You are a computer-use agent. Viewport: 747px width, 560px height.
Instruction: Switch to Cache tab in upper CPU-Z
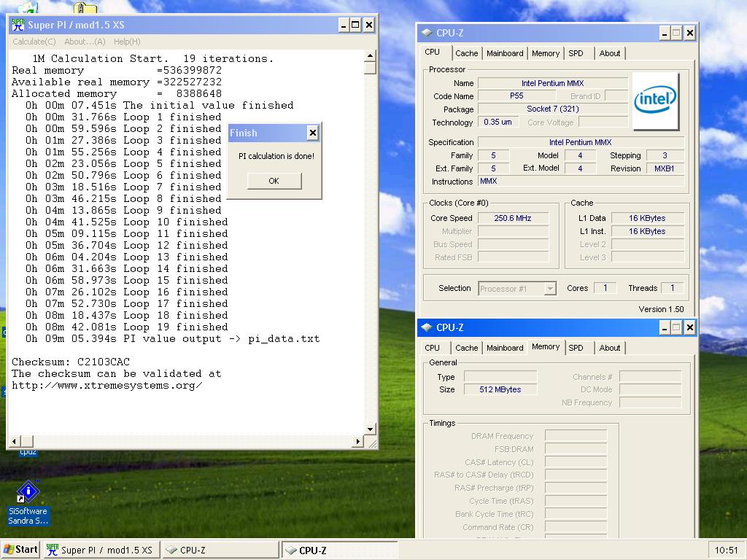click(466, 53)
